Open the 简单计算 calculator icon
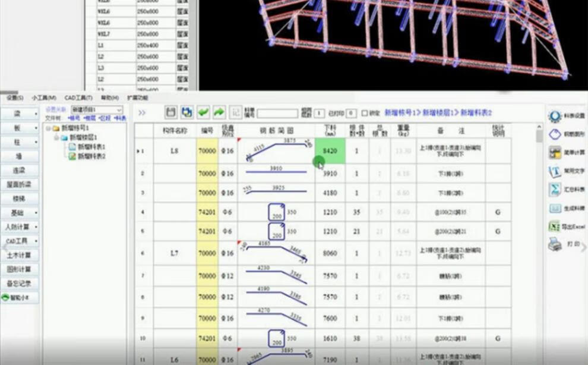The image size is (588, 365). pos(555,152)
